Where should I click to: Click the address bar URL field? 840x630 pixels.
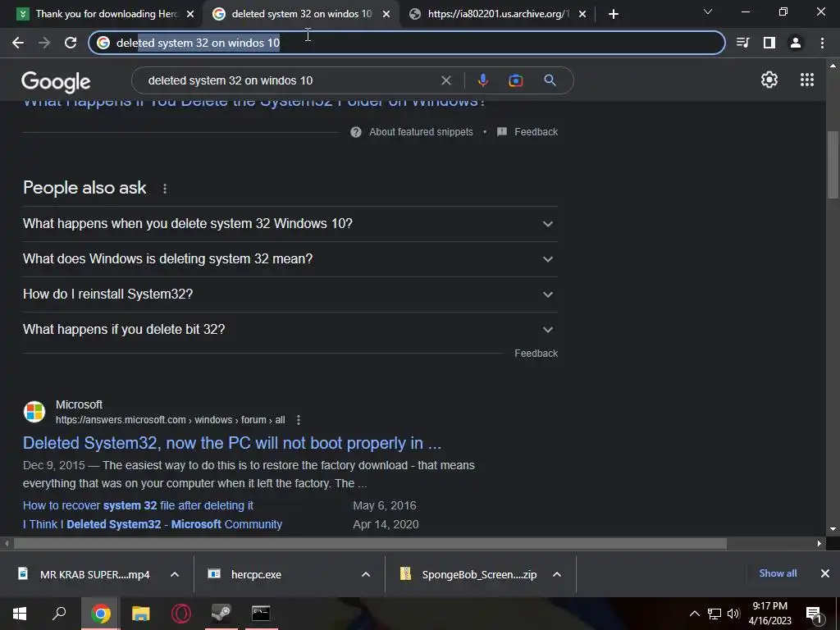coord(407,43)
